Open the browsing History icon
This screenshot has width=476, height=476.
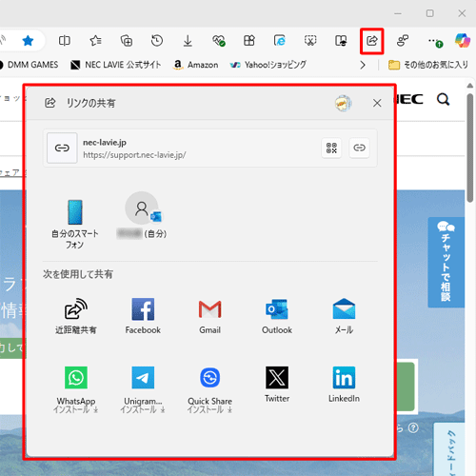coord(157,41)
